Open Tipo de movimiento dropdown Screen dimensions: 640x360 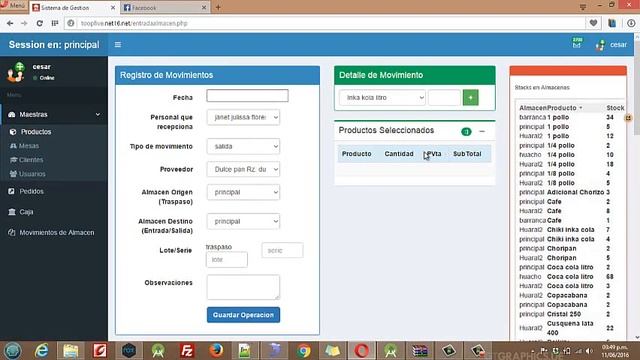coord(243,146)
